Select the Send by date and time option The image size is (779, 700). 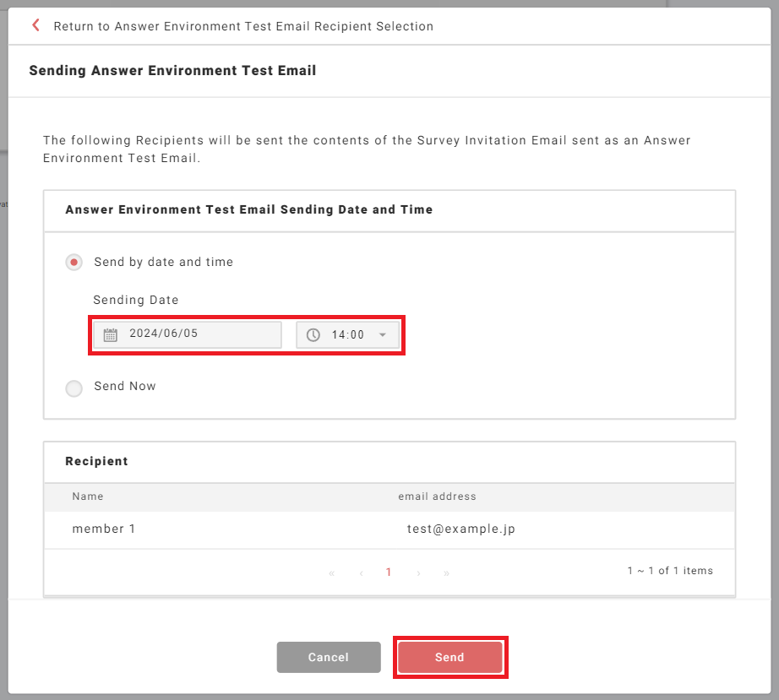[74, 263]
